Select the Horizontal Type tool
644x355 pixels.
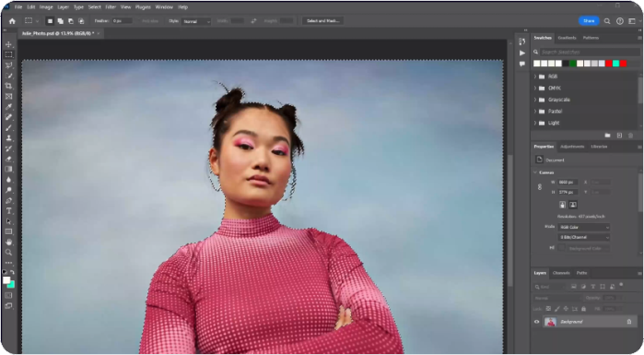(x=8, y=211)
